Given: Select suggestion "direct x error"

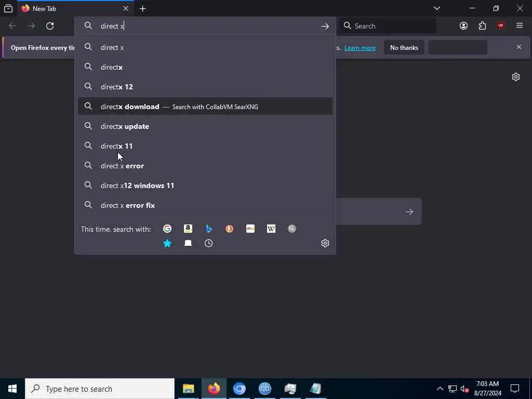Looking at the screenshot, I should [x=205, y=166].
